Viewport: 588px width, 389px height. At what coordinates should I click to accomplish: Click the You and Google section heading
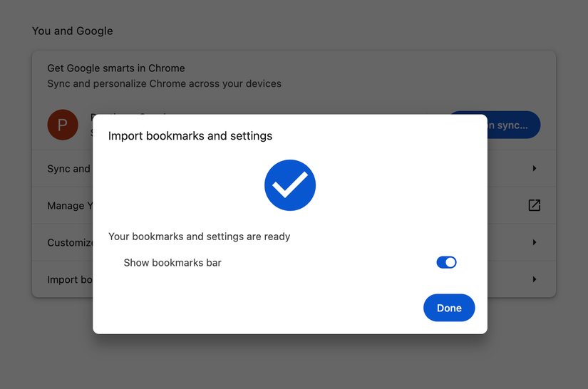73,31
